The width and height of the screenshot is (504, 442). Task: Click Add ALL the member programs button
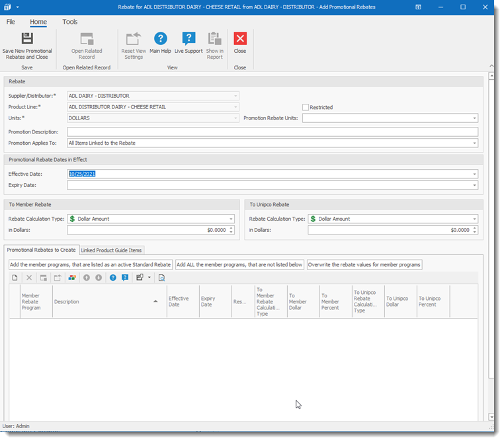(239, 264)
